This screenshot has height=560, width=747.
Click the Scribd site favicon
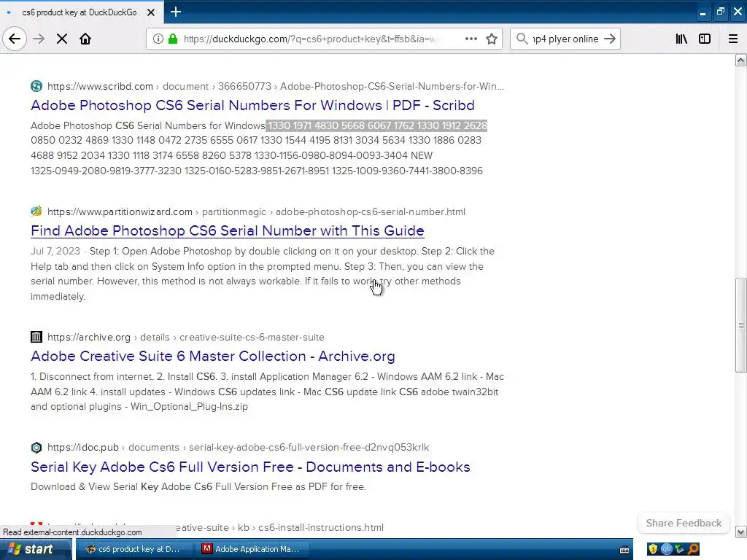(36, 86)
